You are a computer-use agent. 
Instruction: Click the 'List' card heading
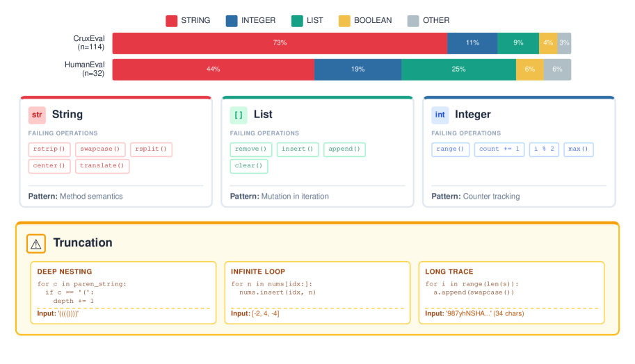pos(263,115)
